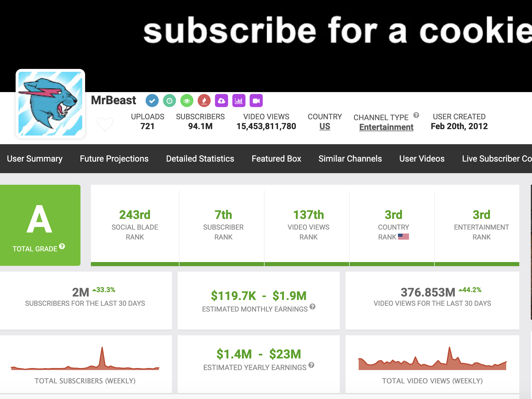Click the $119.7K - $1.9M earnings figure
The height and width of the screenshot is (399, 532).
pyautogui.click(x=259, y=296)
